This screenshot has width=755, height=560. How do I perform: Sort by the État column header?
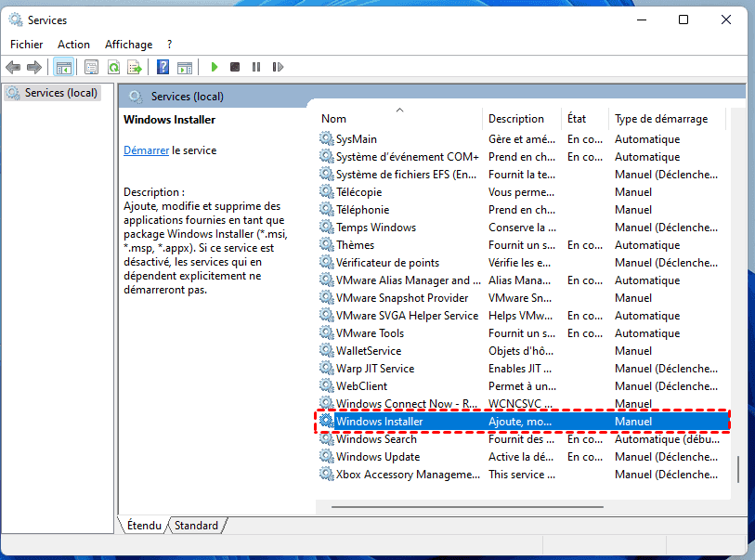click(x=577, y=119)
